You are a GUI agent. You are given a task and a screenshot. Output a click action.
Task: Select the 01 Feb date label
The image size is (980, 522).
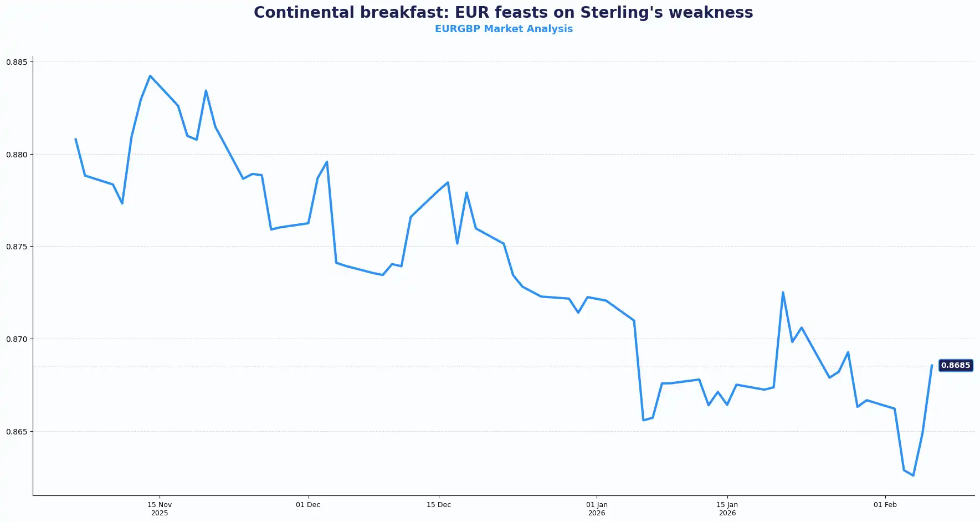click(885, 505)
